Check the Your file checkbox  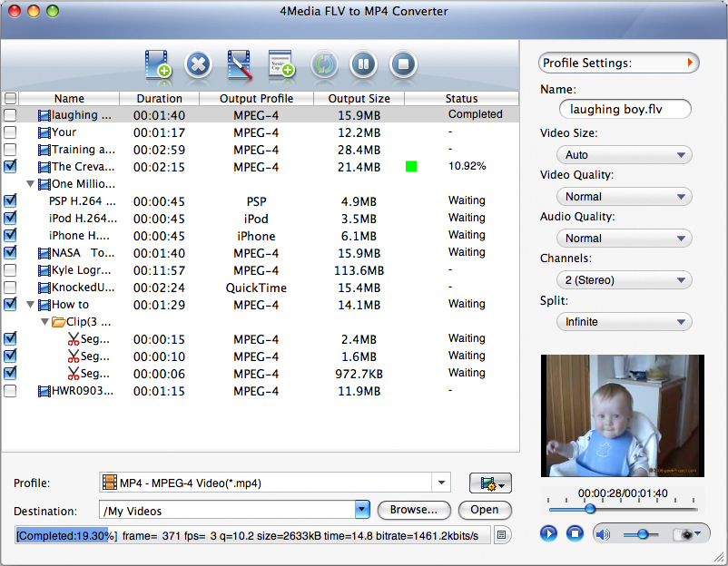pyautogui.click(x=10, y=132)
